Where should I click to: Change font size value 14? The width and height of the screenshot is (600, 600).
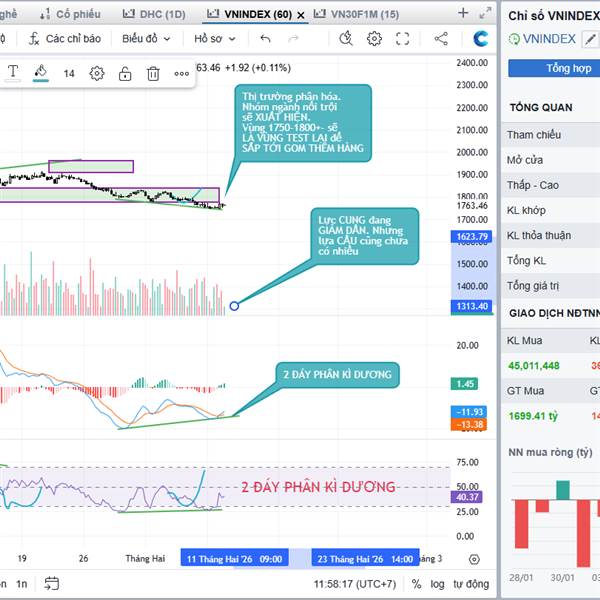tap(69, 73)
